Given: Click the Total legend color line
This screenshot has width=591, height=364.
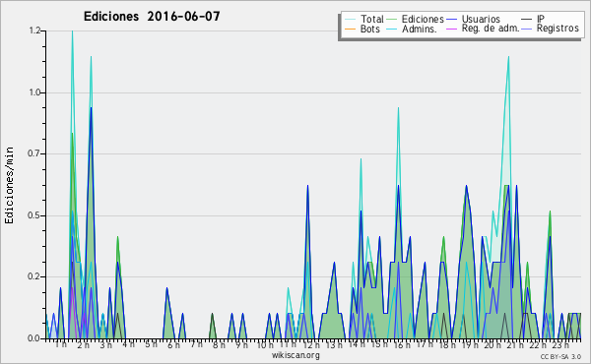Looking at the screenshot, I should coord(350,20).
